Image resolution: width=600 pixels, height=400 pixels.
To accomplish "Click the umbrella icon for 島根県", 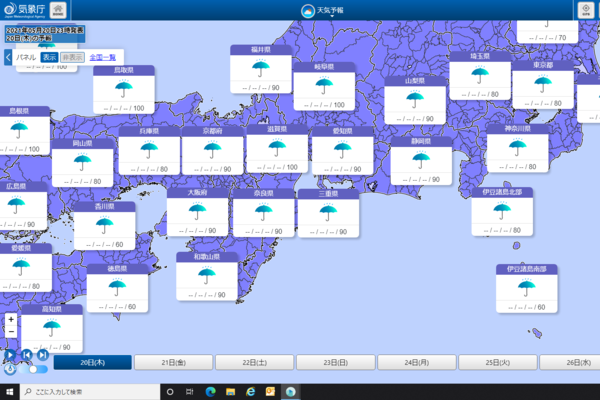I will point(19,129).
